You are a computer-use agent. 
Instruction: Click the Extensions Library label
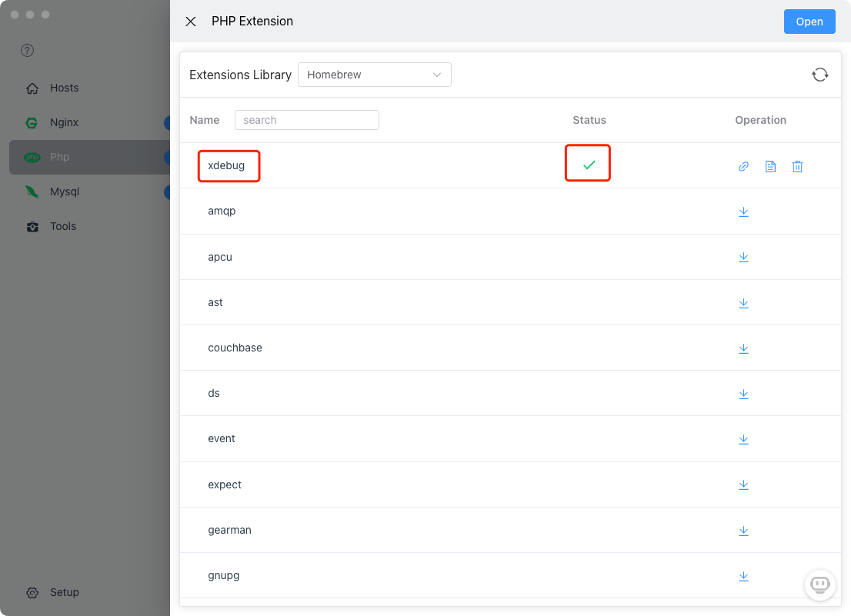click(x=240, y=75)
